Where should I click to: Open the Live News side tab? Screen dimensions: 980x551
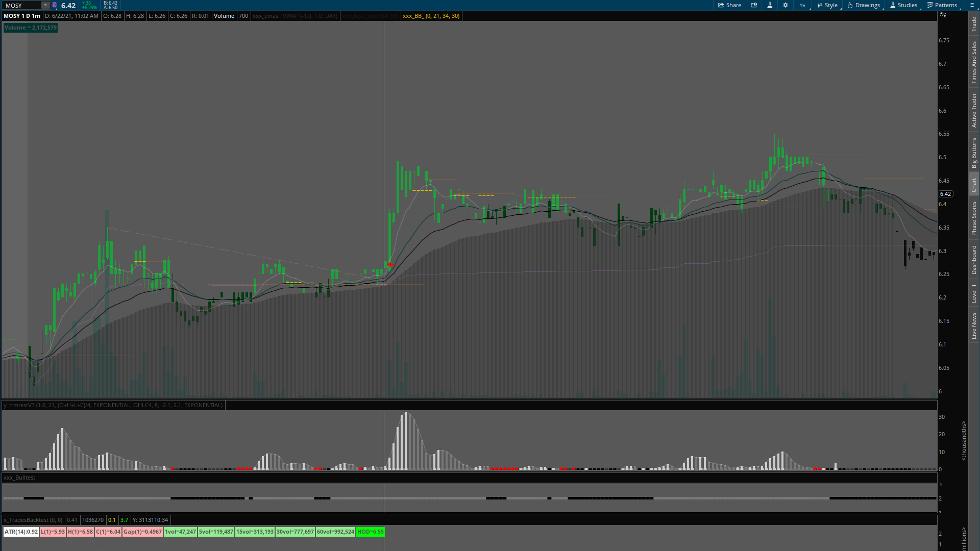click(974, 326)
